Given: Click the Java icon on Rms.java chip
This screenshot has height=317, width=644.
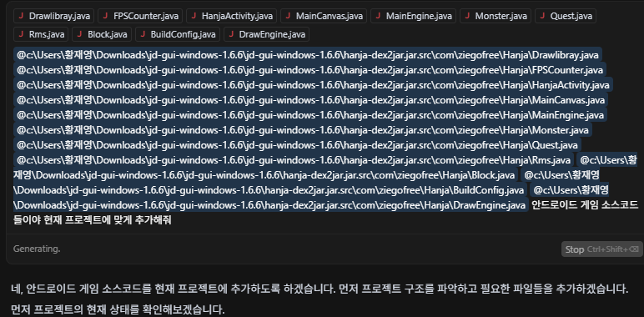Looking at the screenshot, I should point(21,34).
